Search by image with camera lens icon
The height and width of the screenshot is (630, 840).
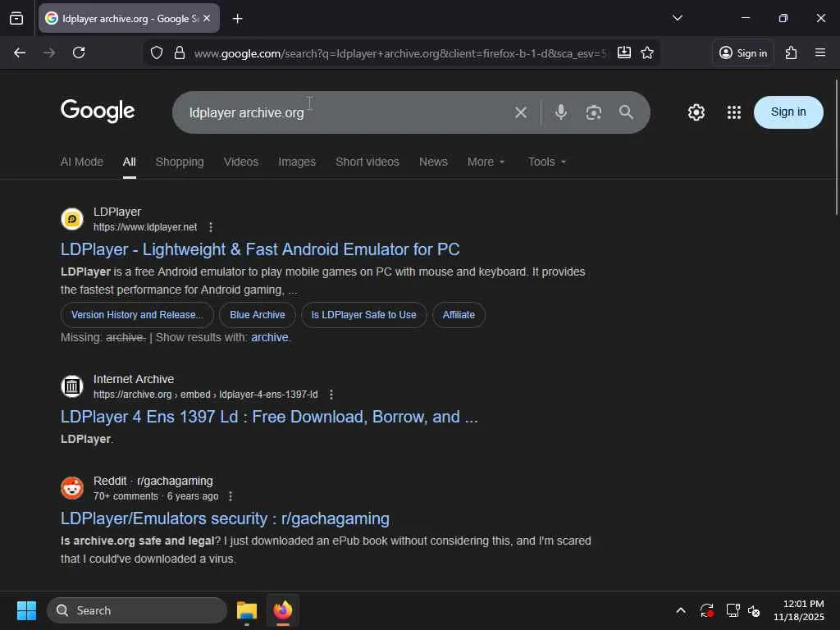coord(594,112)
